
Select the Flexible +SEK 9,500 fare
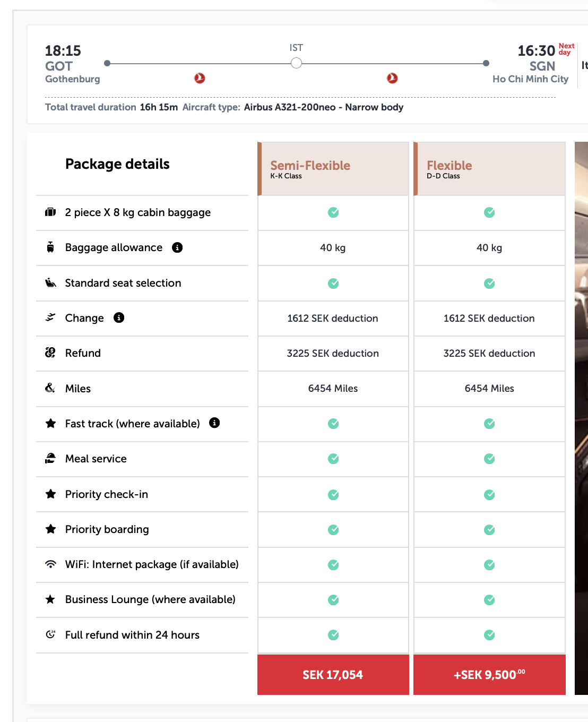pos(489,675)
